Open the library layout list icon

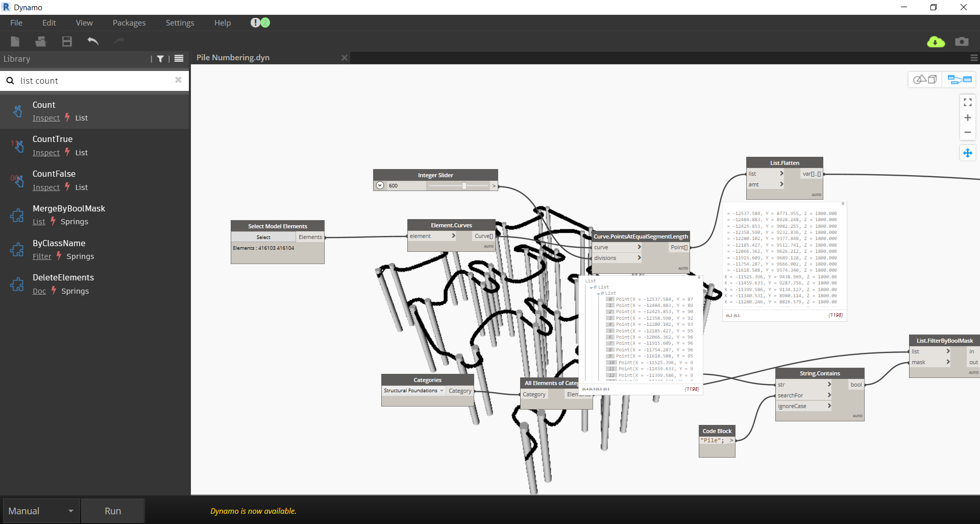[179, 59]
